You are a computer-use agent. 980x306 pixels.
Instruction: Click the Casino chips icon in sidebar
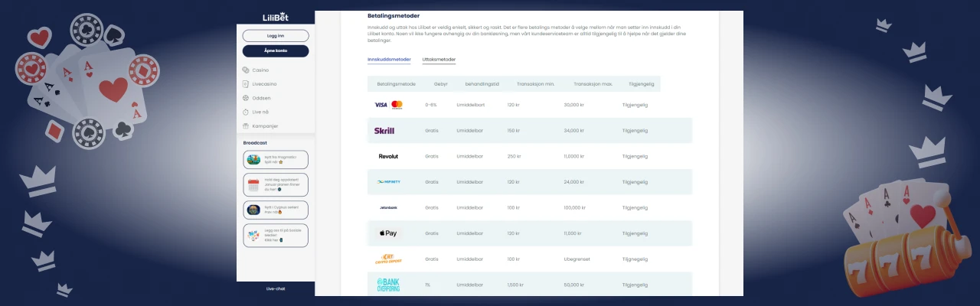pos(246,70)
